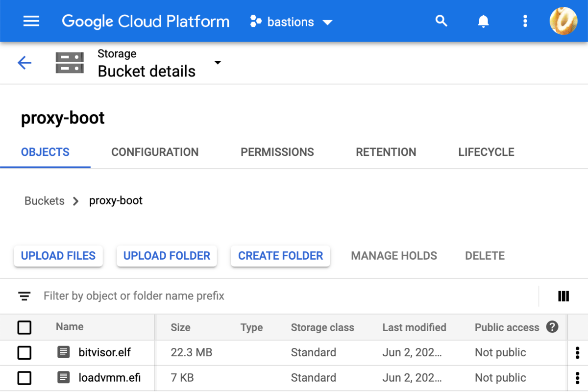The width and height of the screenshot is (588, 392).
Task: Click the CREATE FOLDER button
Action: coord(280,256)
